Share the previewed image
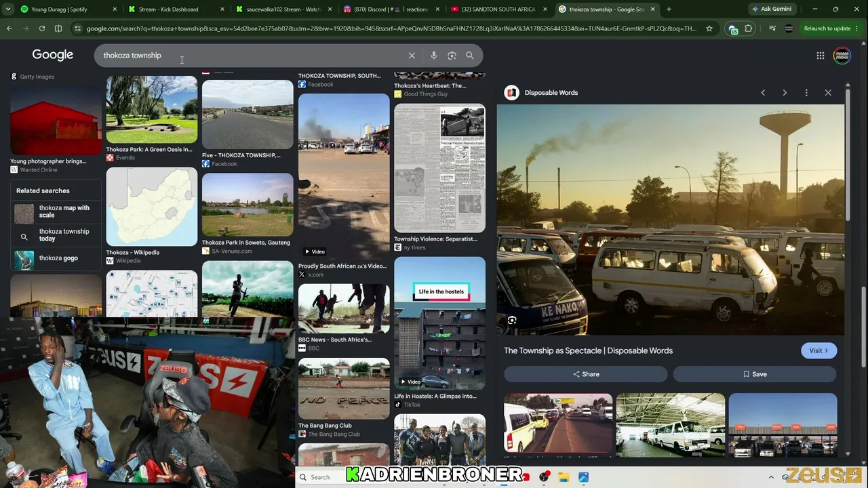868x488 pixels. tap(586, 374)
